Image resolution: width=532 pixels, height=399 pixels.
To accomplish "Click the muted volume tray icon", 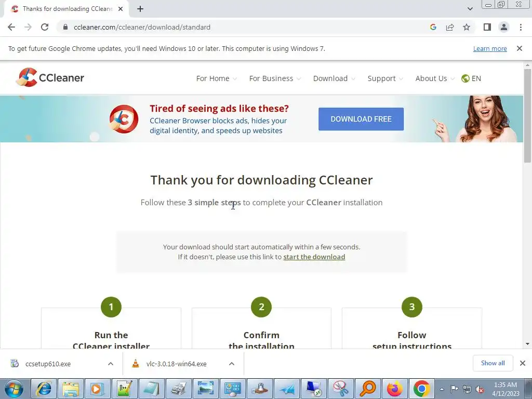I will tap(480, 389).
